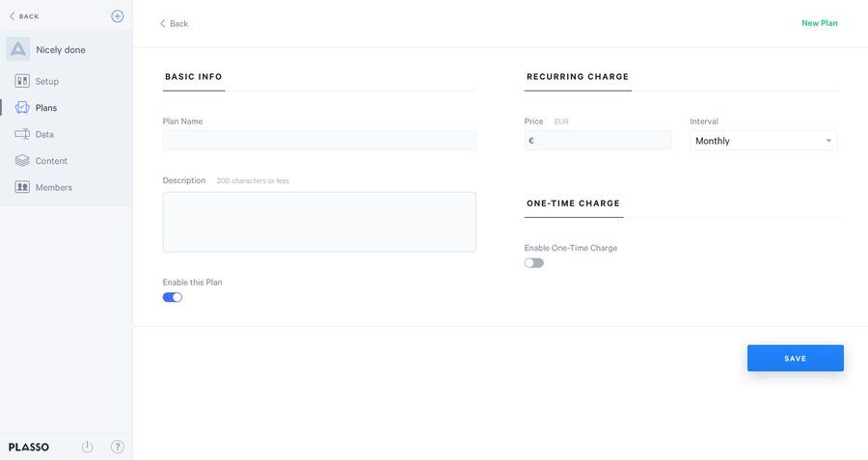Click the Content layers icon
The image size is (868, 460).
point(22,161)
